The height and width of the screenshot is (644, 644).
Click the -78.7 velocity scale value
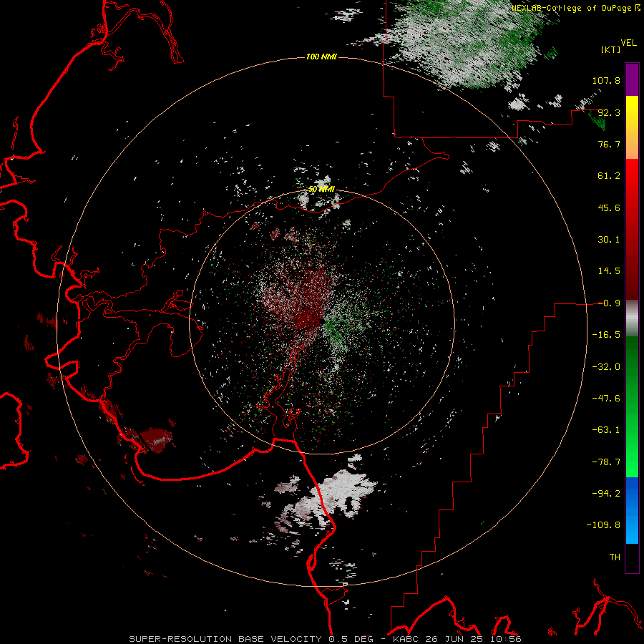point(606,462)
